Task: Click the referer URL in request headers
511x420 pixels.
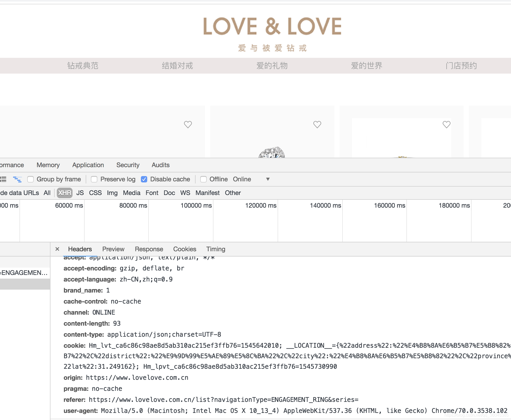Action: [x=223, y=399]
